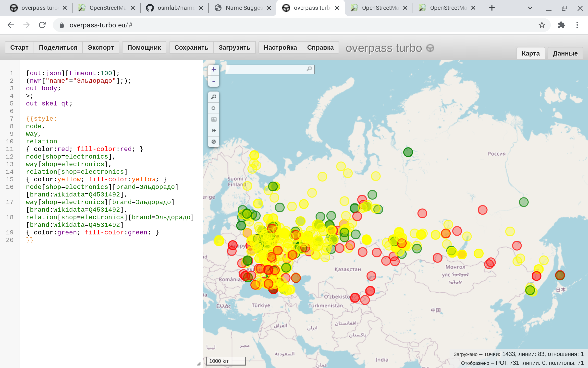Open the Справка help button

coord(320,47)
